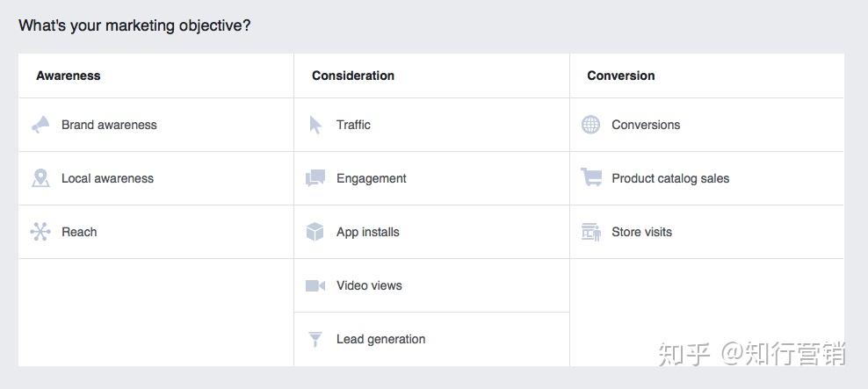Choose Product catalog sales objective text
This screenshot has width=868, height=389.
pos(670,178)
